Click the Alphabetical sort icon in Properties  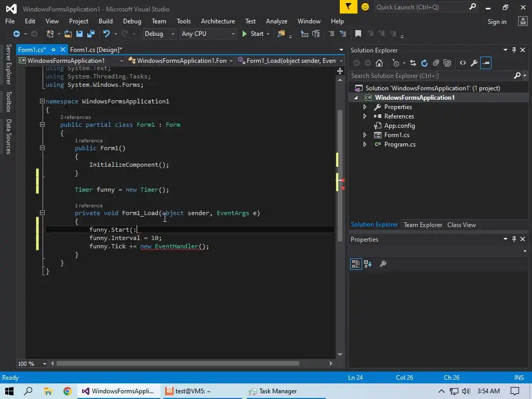(368, 263)
